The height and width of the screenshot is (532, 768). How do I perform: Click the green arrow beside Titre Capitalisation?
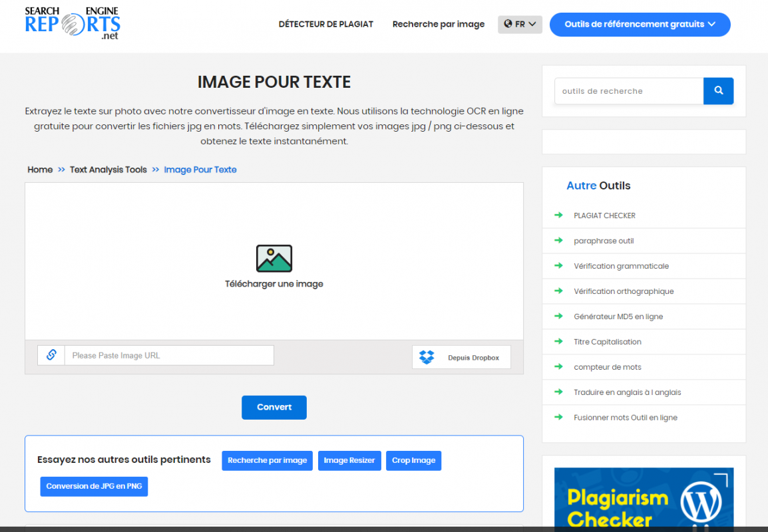[x=558, y=341]
